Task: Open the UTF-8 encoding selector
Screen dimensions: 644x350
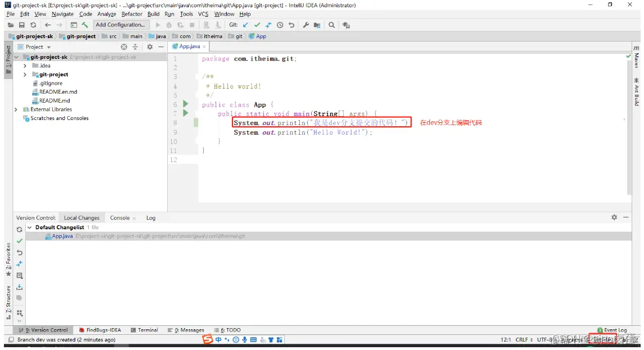Action: point(547,340)
